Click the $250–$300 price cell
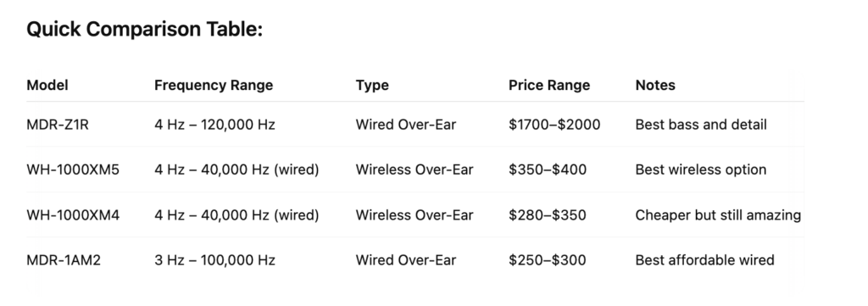This screenshot has width=868, height=306. [548, 260]
